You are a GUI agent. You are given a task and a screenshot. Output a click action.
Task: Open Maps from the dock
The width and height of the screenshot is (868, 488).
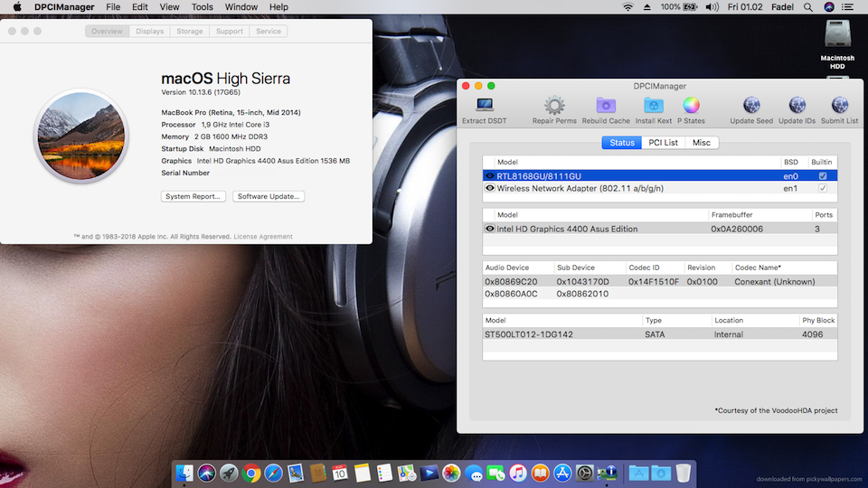[406, 473]
